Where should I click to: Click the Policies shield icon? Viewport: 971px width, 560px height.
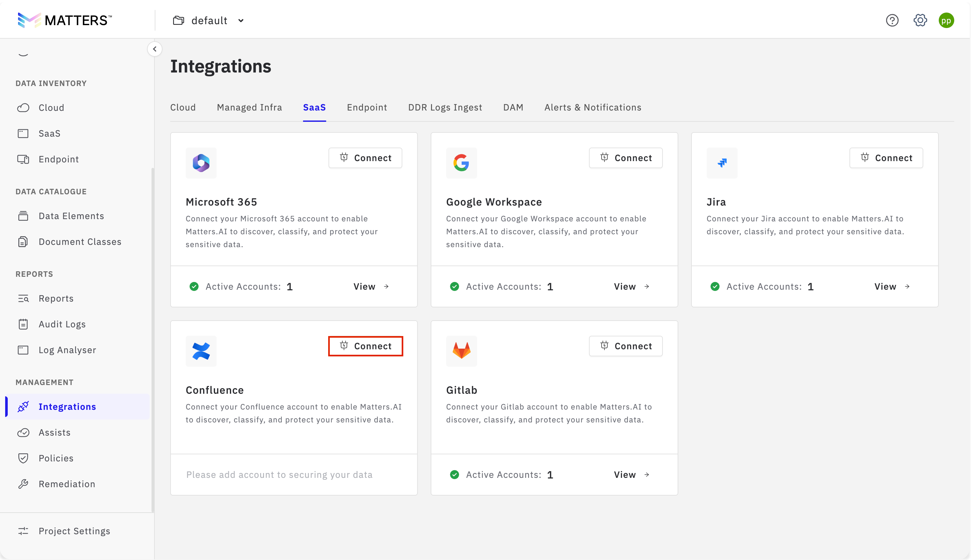23,458
